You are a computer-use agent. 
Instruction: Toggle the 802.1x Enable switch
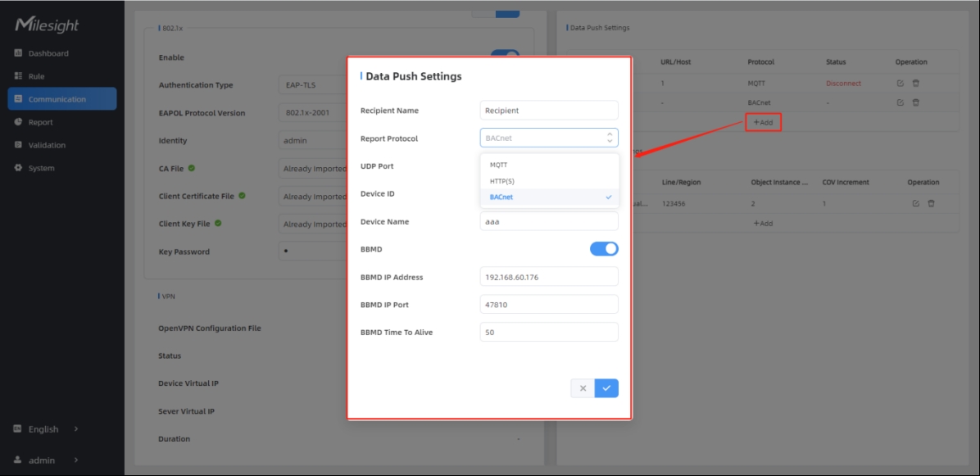click(506, 57)
